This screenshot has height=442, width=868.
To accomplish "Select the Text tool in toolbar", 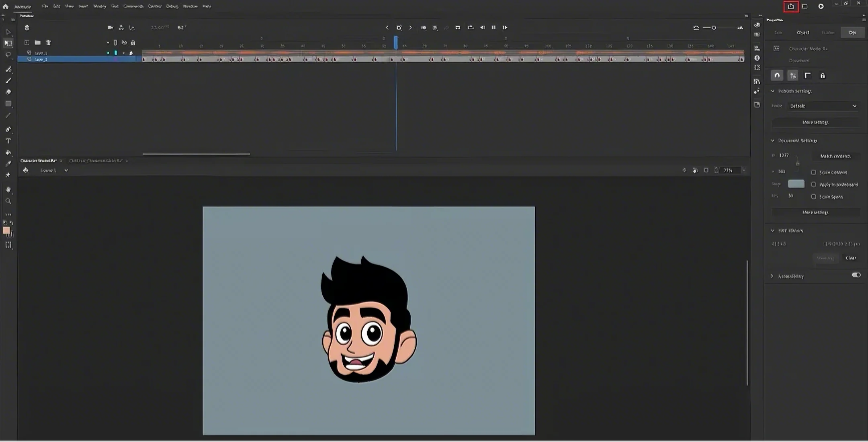I will tap(8, 141).
